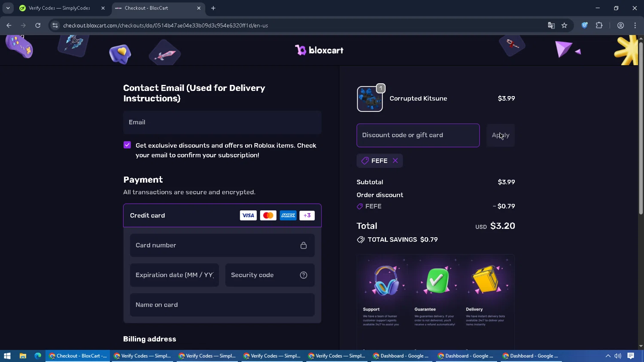This screenshot has width=644, height=362.
Task: Click the Visa card logo
Action: point(248,216)
